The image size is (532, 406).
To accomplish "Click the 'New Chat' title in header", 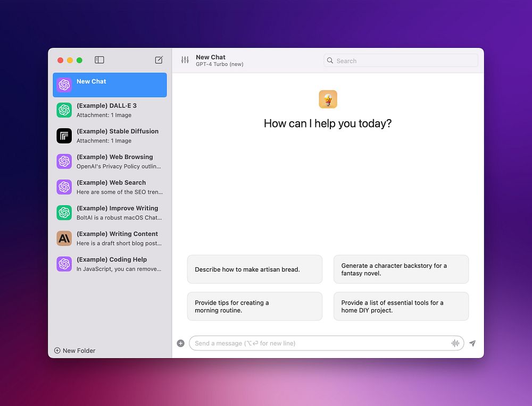I will [210, 57].
